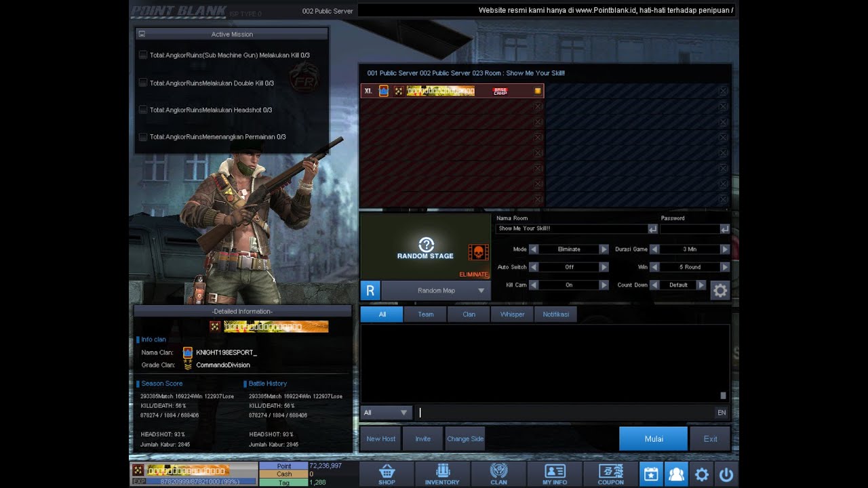This screenshot has height=488, width=868.
Task: Switch to the Clan chat tab
Action: [x=469, y=314]
